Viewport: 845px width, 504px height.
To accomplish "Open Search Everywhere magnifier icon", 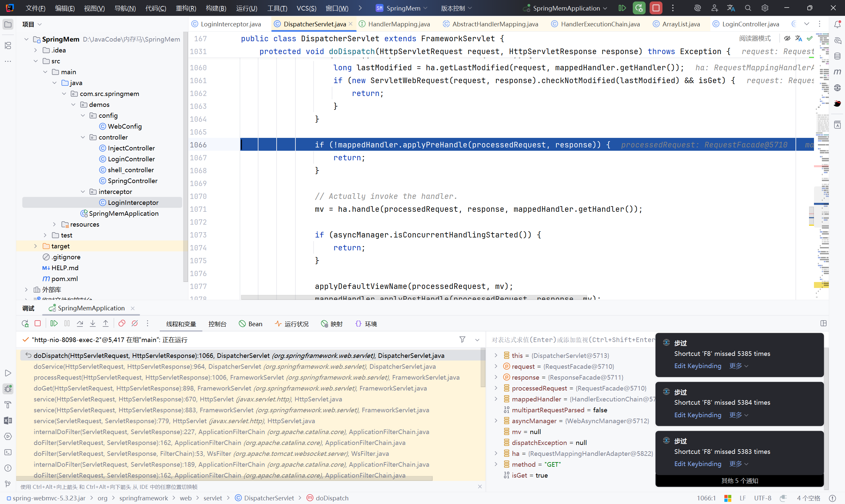I will click(748, 8).
